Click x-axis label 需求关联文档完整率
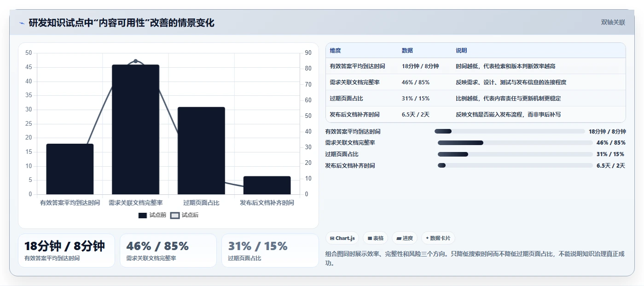This screenshot has height=286, width=644. [x=135, y=203]
